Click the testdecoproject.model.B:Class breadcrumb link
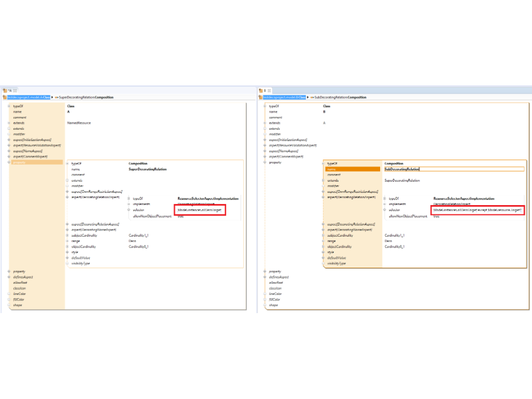The width and height of the screenshot is (532, 399). pyautogui.click(x=284, y=98)
